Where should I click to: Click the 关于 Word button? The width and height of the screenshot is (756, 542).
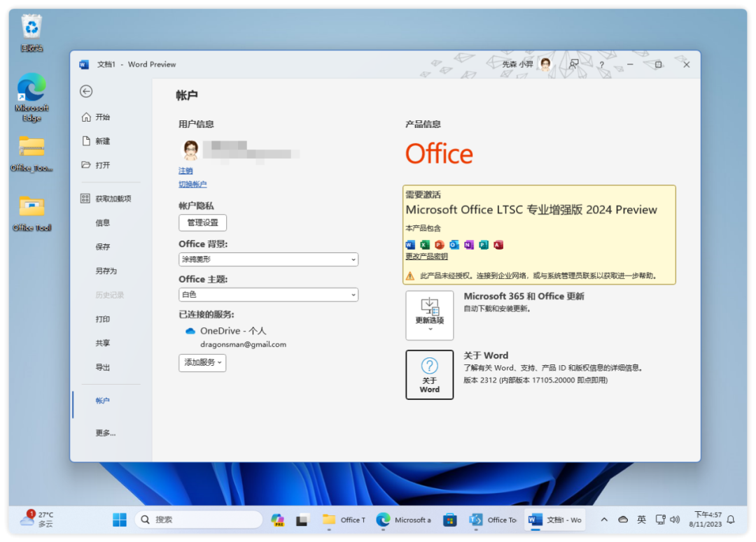(x=430, y=375)
